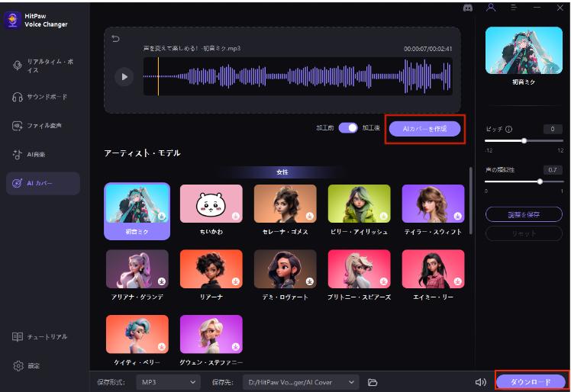Select the アリアナ・グランデ model thumbnail

[137, 269]
